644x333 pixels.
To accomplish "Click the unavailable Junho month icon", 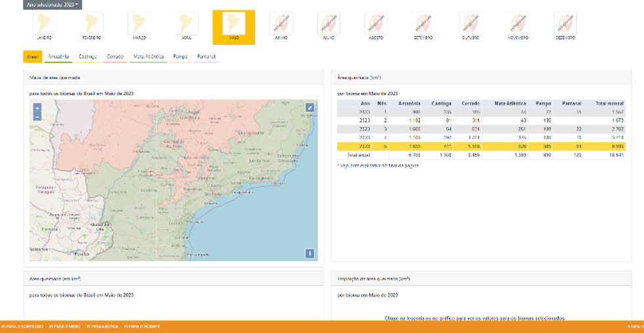I will click(x=281, y=24).
